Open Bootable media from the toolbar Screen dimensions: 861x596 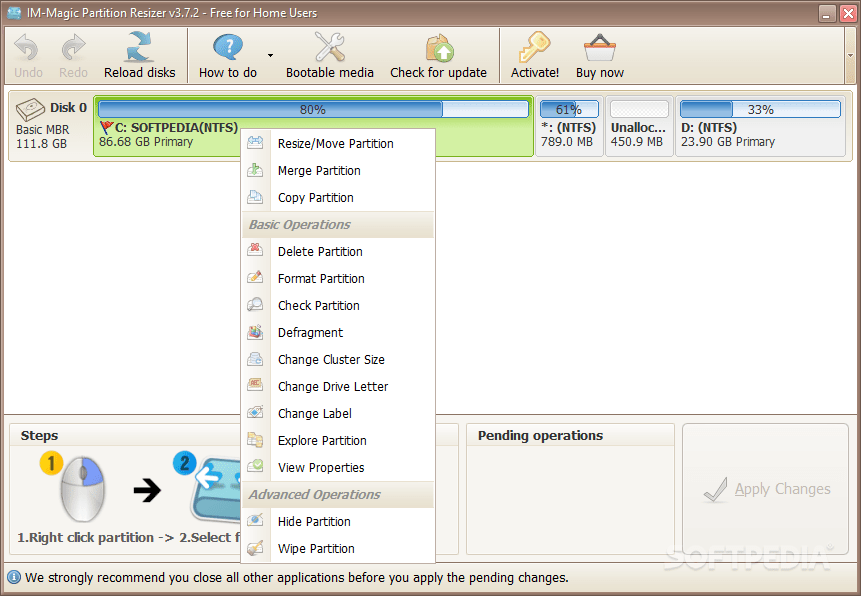coord(330,54)
